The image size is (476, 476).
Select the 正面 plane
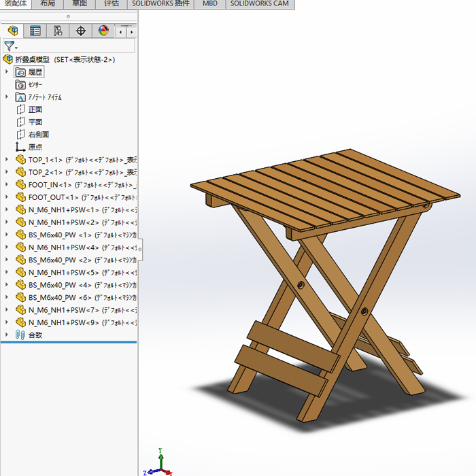(29, 109)
